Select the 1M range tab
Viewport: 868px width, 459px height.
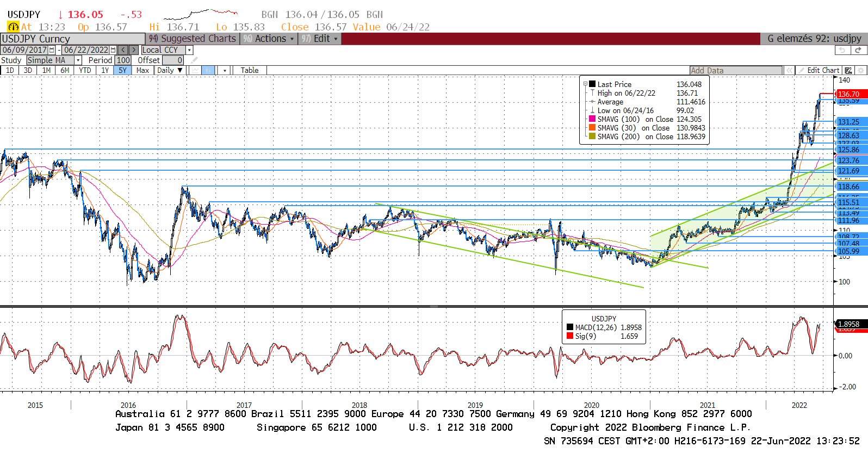click(46, 70)
